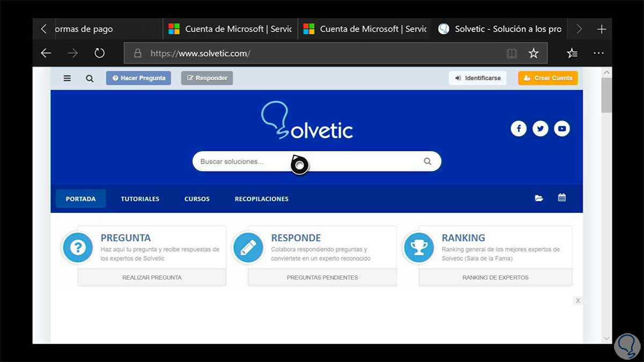Open the favorites hub list icon

573,53
